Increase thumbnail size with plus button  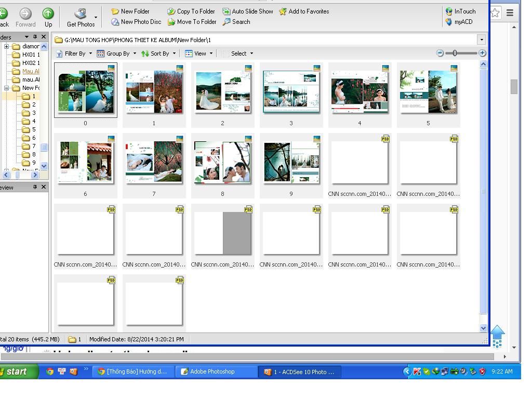(x=482, y=53)
